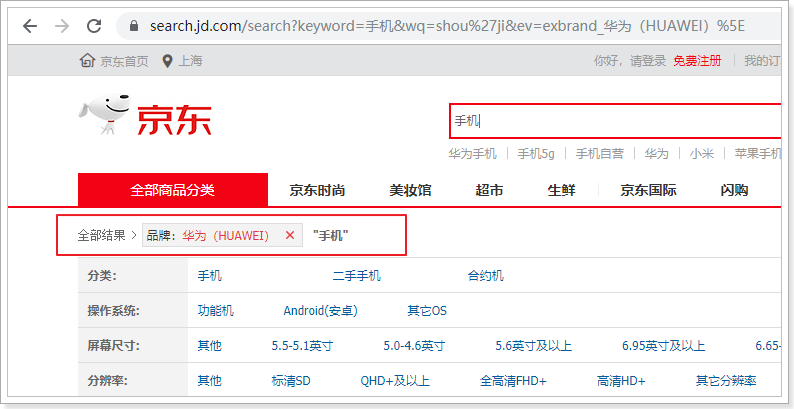Remove the 华为 (HUAWEI) brand filter

coord(290,235)
